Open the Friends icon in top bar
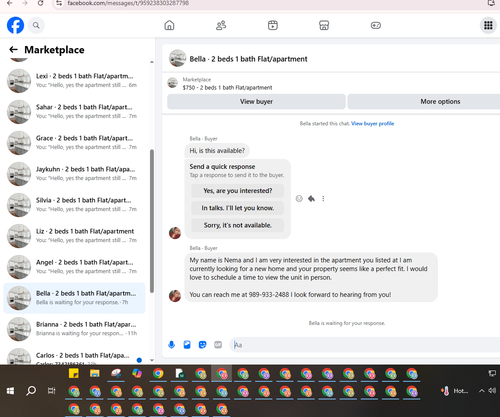The width and height of the screenshot is (500, 417). [x=221, y=25]
